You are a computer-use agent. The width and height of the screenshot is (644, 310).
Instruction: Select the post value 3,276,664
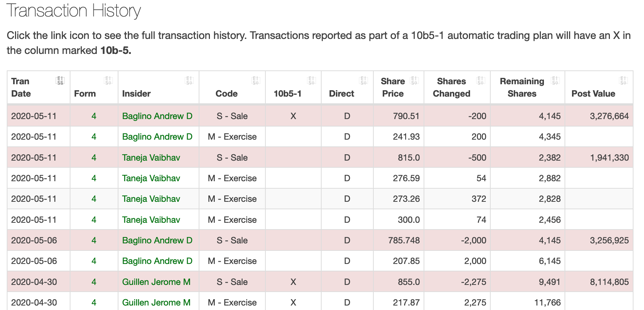pos(609,116)
